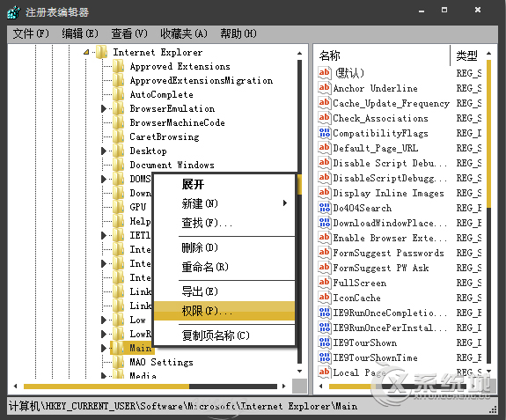Click the DownloadWindowPlace value icon

pyautogui.click(x=325, y=223)
